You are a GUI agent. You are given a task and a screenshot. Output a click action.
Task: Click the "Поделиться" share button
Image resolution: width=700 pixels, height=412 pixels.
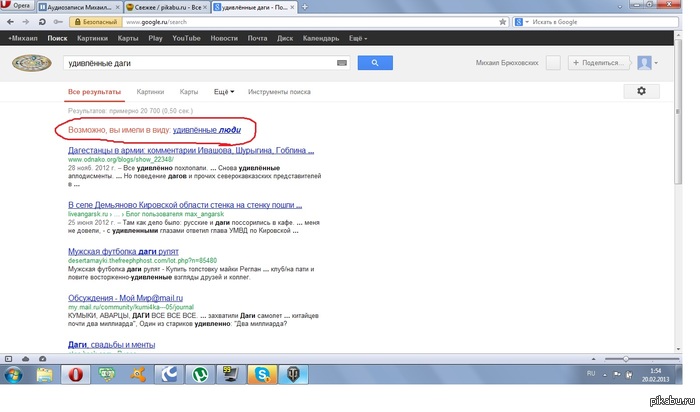coord(599,62)
